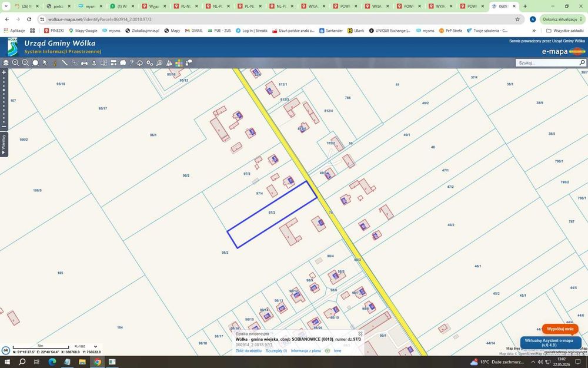This screenshot has height=368, width=588.
Task: Click the full map extent tool
Action: point(35,63)
